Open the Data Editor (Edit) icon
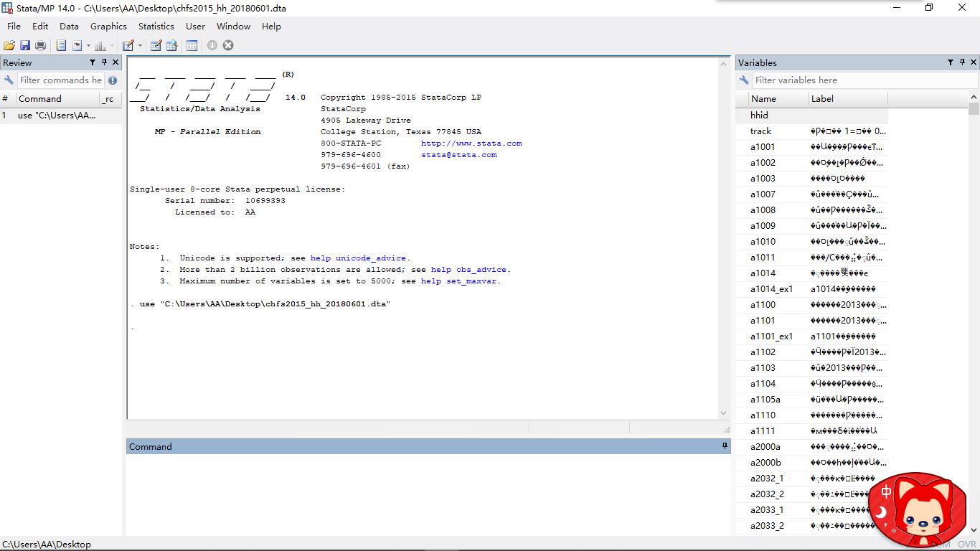This screenshot has height=551, width=980. tap(156, 45)
